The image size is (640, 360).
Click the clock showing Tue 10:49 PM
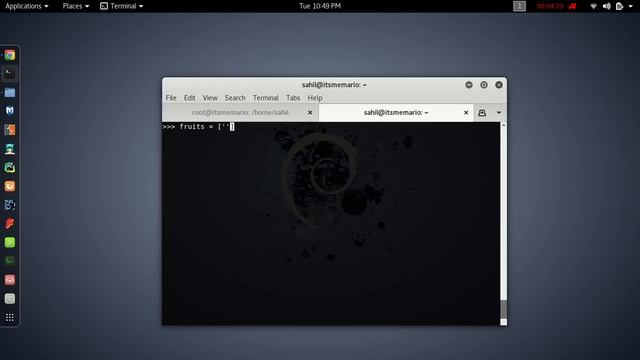tap(320, 6)
